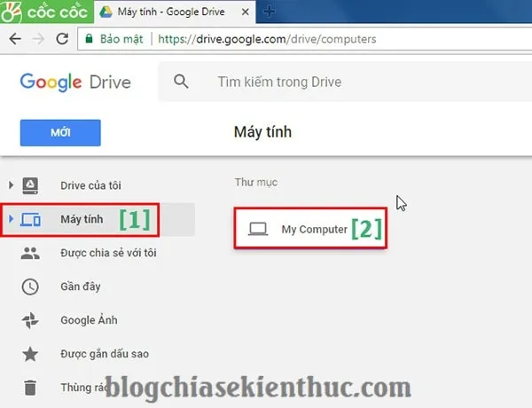Viewport: 532px width, 408px height.
Task: Click the Bảo mật padlock security indicator
Action: [x=89, y=39]
